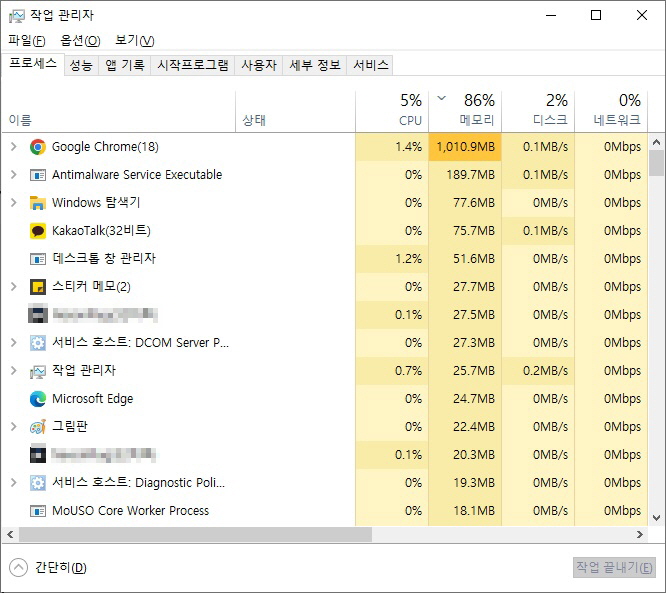The image size is (666, 593).
Task: Click the 189.7MB memory value
Action: pos(471,175)
